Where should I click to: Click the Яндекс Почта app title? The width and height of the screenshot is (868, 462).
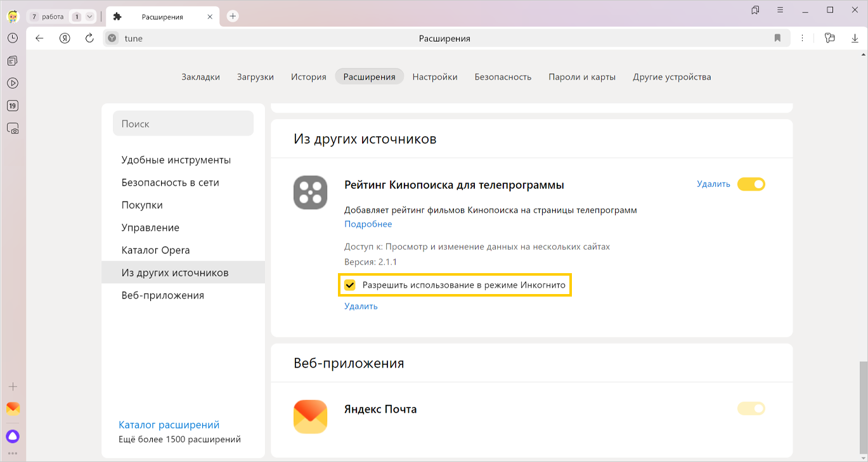point(380,409)
